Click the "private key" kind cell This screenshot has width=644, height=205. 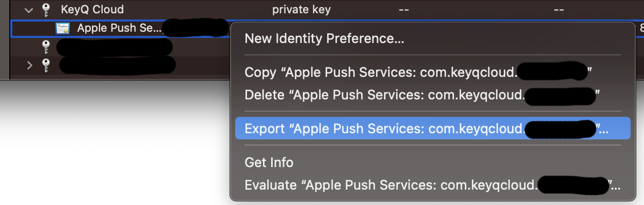[301, 9]
